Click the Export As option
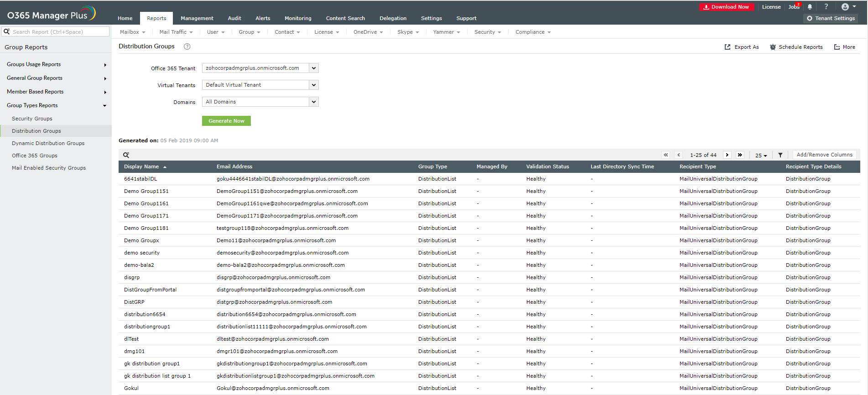The image size is (868, 395). (x=742, y=47)
